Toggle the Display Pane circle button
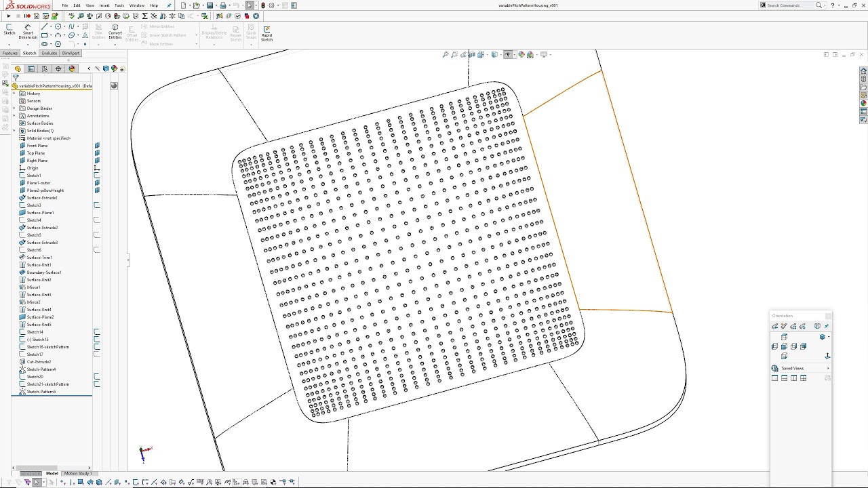 (114, 85)
